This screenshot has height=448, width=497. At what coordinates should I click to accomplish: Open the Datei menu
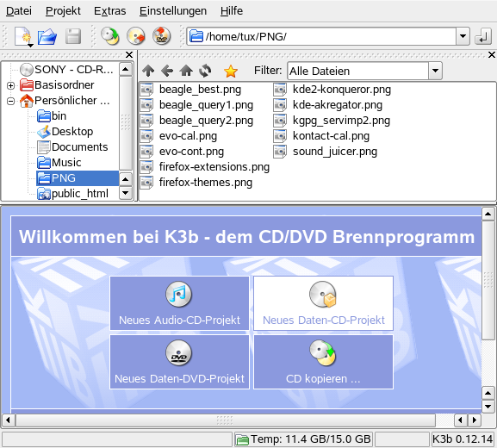point(19,11)
